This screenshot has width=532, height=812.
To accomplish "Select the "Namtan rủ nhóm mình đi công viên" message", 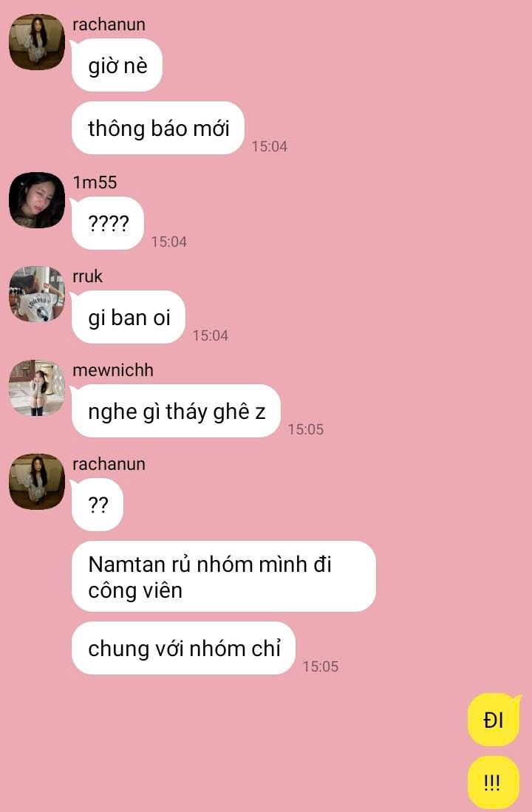I will (224, 576).
